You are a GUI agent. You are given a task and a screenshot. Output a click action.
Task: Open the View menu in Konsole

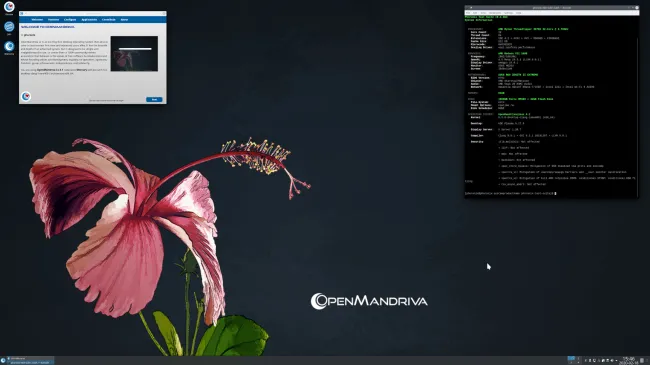coord(483,13)
